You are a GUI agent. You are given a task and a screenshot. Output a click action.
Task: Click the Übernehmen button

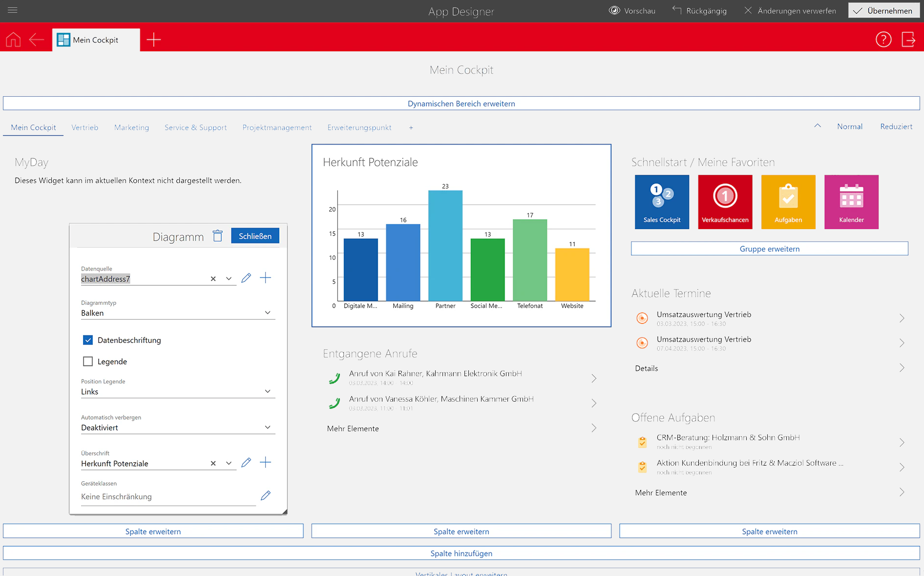click(x=883, y=10)
